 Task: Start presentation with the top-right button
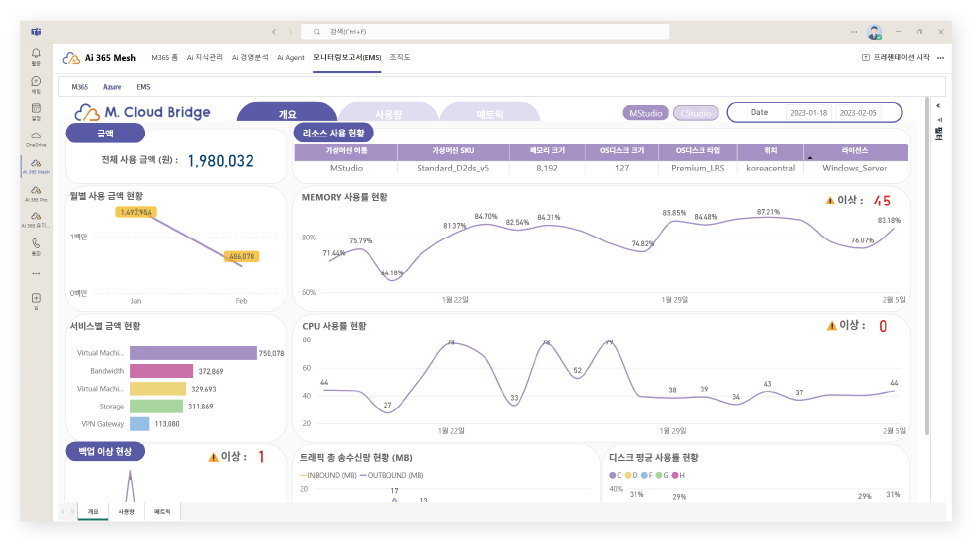click(896, 58)
